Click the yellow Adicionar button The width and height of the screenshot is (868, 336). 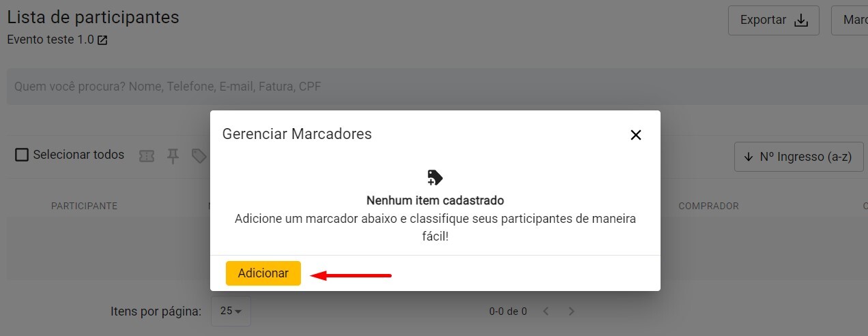263,273
